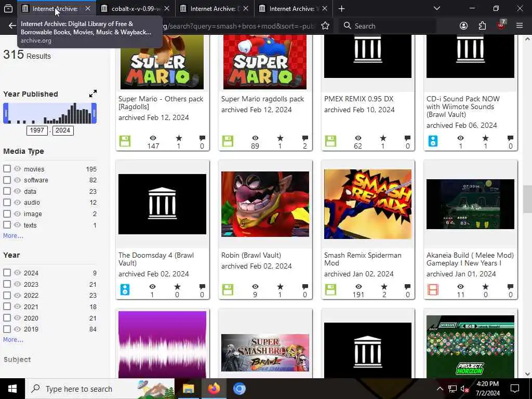532x399 pixels.
Task: Open File Explorer from the taskbar
Action: coord(188,389)
